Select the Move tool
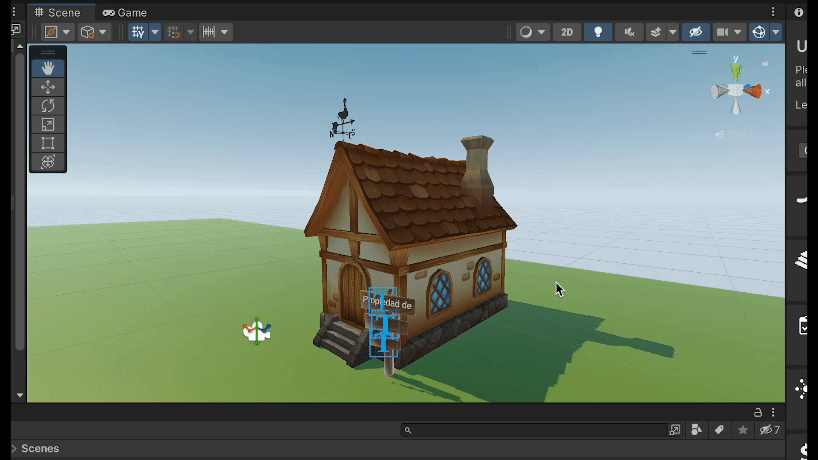 pos(48,87)
